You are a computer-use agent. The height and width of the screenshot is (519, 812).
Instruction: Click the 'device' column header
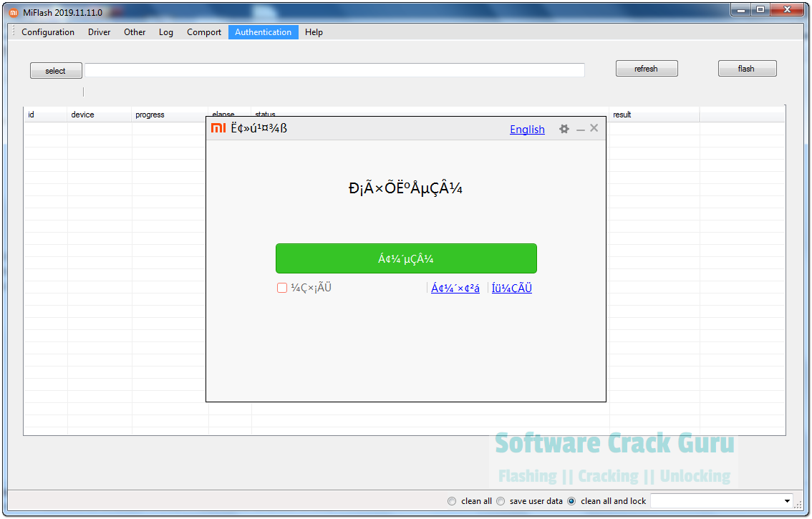coord(100,115)
